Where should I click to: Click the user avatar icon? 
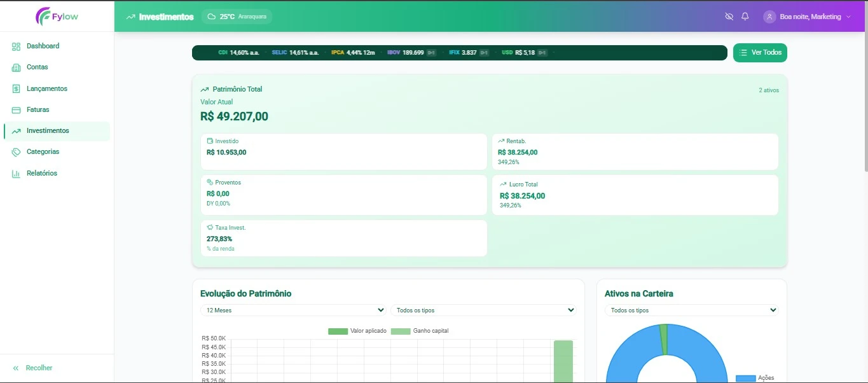769,17
